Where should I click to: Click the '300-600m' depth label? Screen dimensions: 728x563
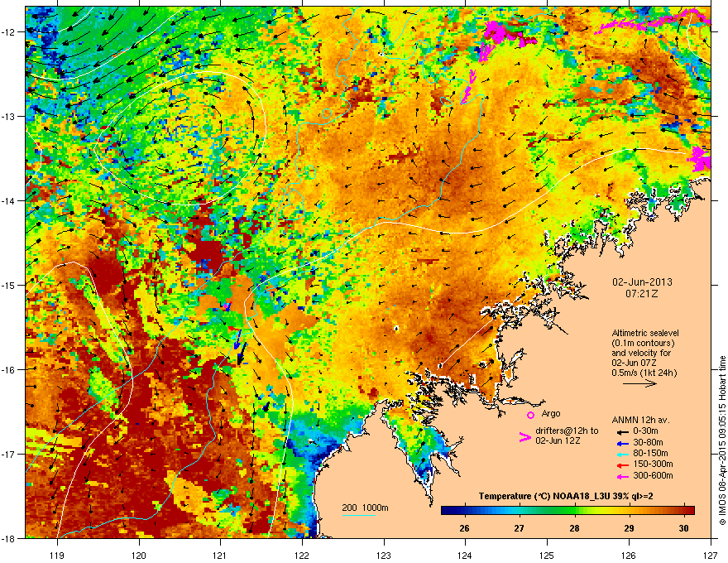coord(653,476)
